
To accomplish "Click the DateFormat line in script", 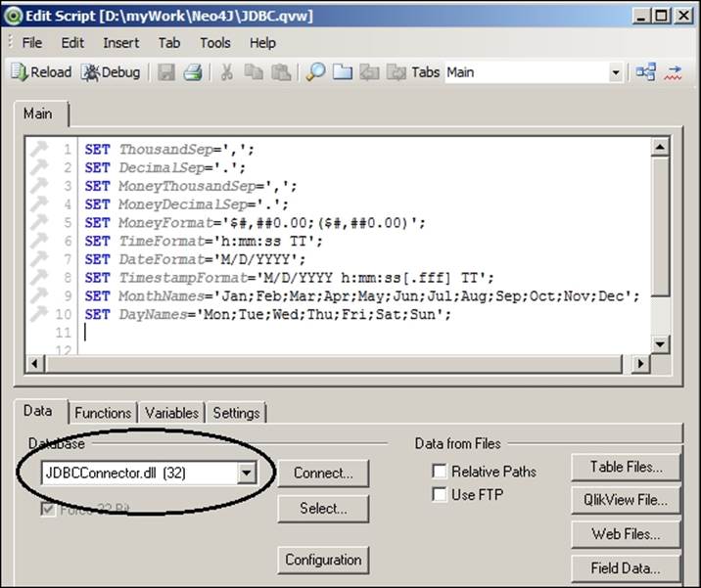I will click(196, 259).
